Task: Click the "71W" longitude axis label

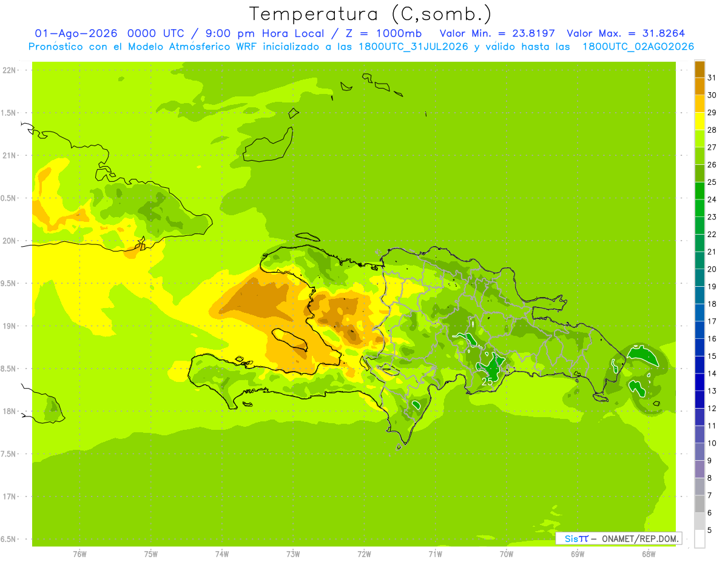Action: pyautogui.click(x=435, y=554)
